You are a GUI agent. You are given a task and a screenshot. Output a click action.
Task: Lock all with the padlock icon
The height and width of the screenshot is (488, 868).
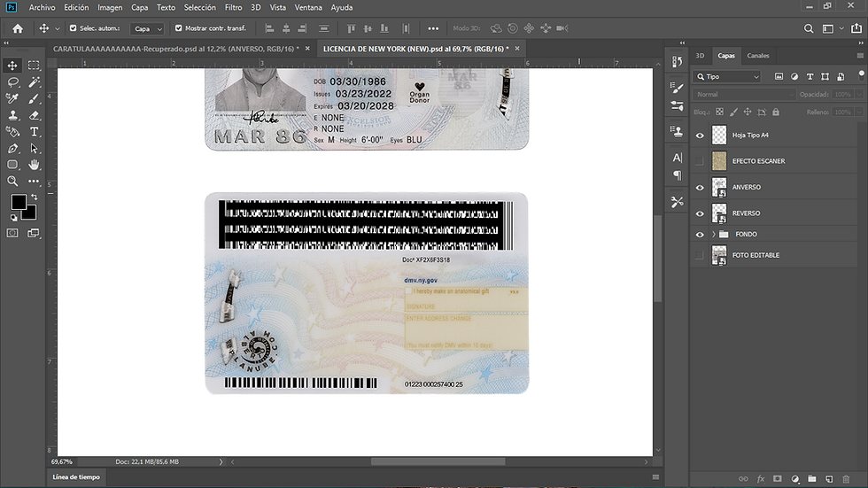(776, 112)
